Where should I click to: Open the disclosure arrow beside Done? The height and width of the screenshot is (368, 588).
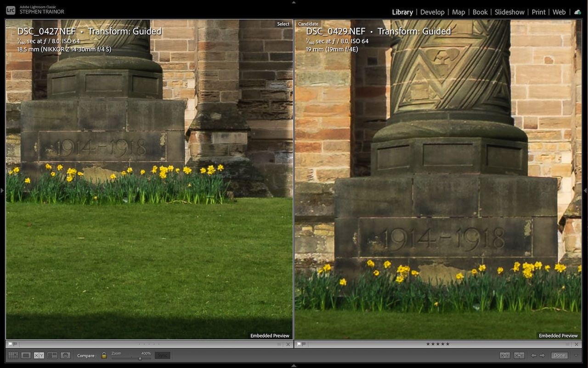pyautogui.click(x=576, y=355)
